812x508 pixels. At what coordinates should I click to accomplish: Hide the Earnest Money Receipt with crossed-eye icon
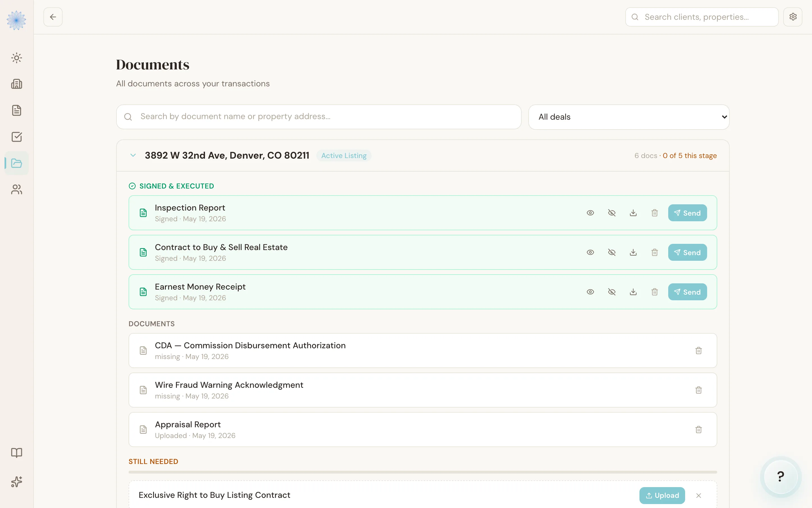[x=612, y=292]
